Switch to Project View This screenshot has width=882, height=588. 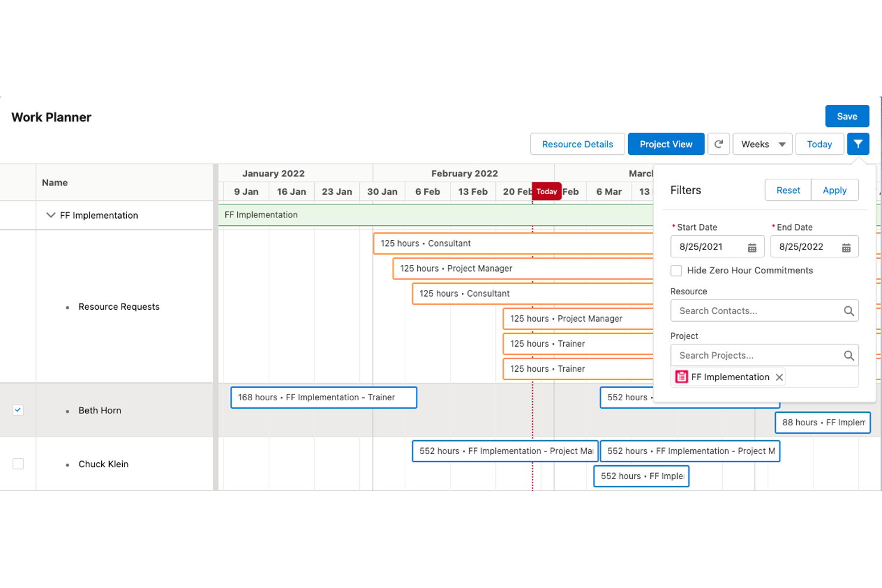[x=666, y=144]
